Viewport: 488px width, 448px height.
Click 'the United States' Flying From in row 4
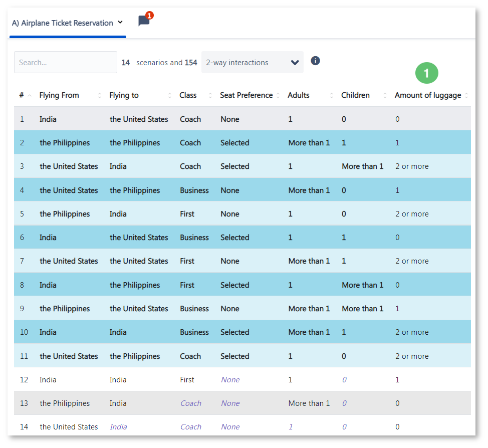[x=69, y=190]
